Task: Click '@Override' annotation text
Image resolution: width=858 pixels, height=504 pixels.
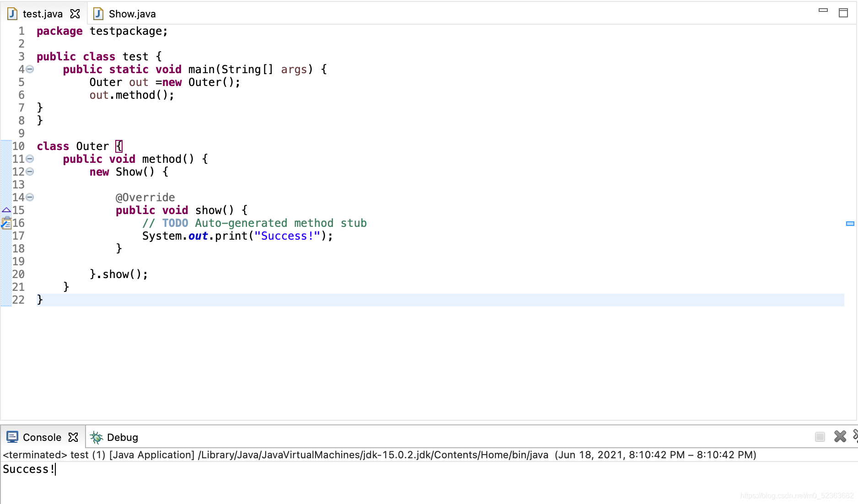Action: pos(145,198)
